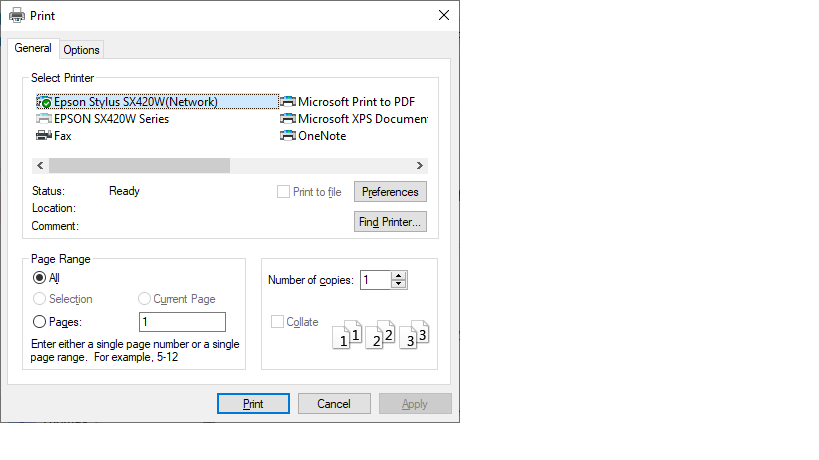Choose the EPSON SX420W Series printer icon
The height and width of the screenshot is (460, 819).
click(45, 119)
